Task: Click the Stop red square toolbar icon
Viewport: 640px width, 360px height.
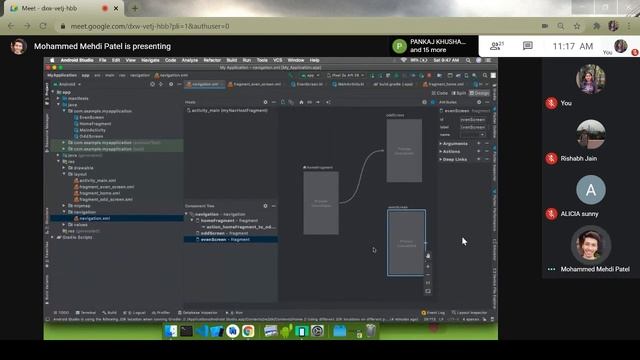Action: tap(429, 76)
